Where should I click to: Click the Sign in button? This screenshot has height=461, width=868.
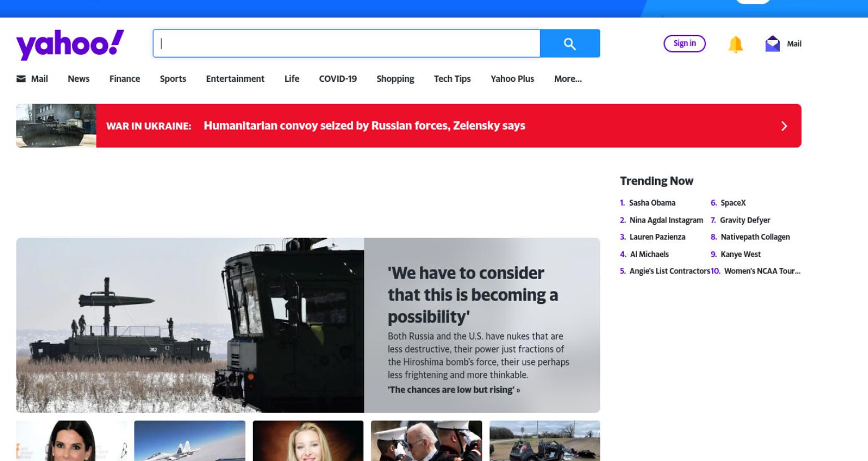(684, 44)
